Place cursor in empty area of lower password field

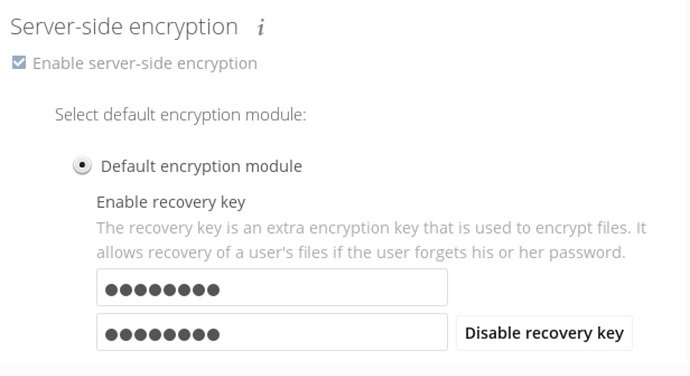pyautogui.click(x=334, y=332)
